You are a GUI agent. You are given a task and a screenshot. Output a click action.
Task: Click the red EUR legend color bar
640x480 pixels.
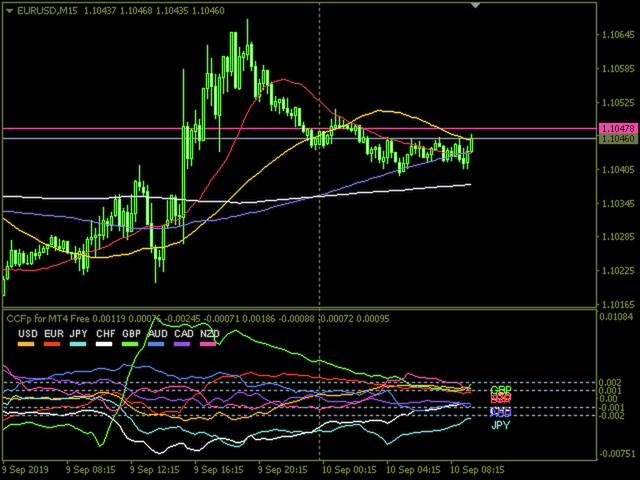(53, 345)
